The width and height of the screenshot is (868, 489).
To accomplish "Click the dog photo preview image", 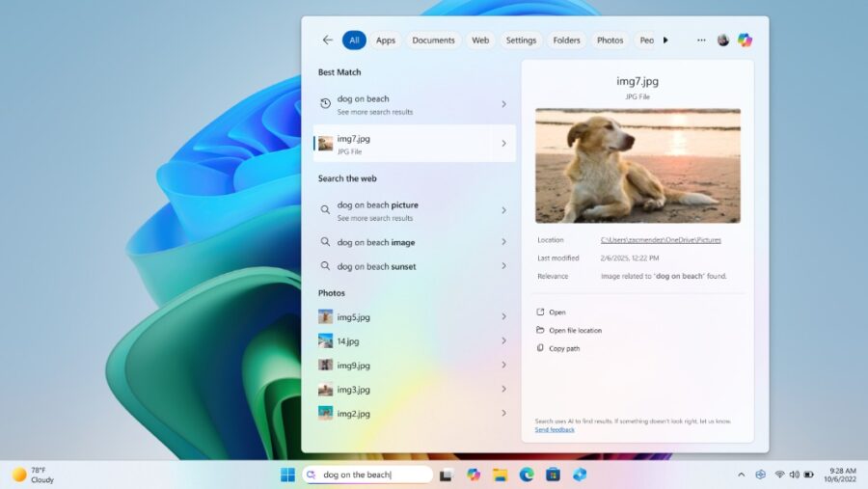I will click(x=637, y=166).
